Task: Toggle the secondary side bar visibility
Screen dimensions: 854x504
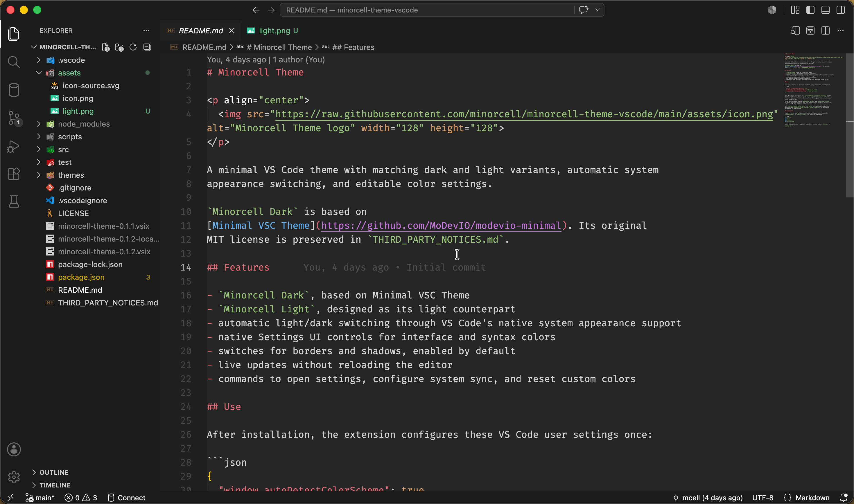Action: pos(841,10)
